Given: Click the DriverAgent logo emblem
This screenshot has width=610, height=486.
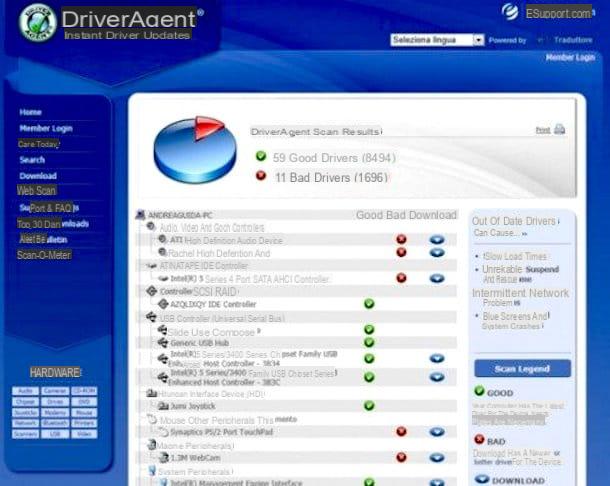Looking at the screenshot, I should (37, 22).
